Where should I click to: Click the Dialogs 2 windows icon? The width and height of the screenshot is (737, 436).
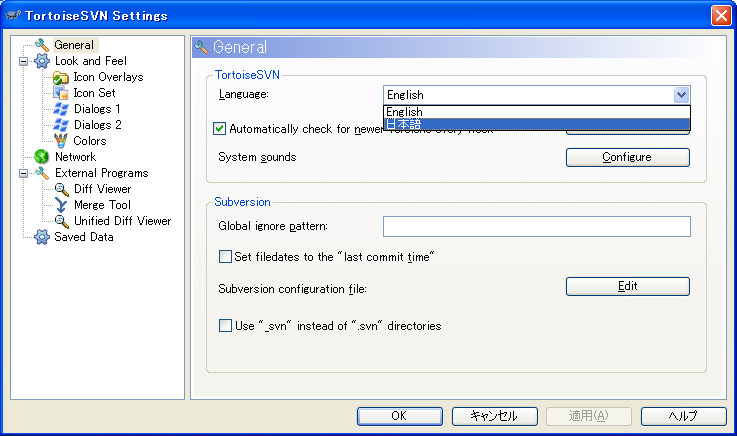pyautogui.click(x=61, y=125)
